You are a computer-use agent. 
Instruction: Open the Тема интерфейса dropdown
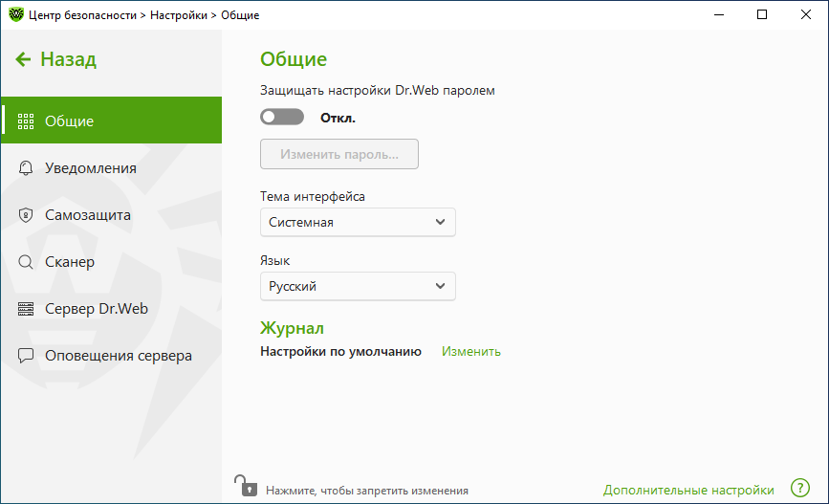click(x=358, y=222)
